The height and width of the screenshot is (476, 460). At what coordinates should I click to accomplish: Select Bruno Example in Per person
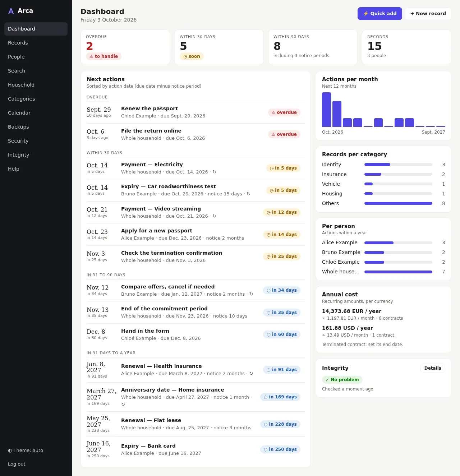(383, 252)
